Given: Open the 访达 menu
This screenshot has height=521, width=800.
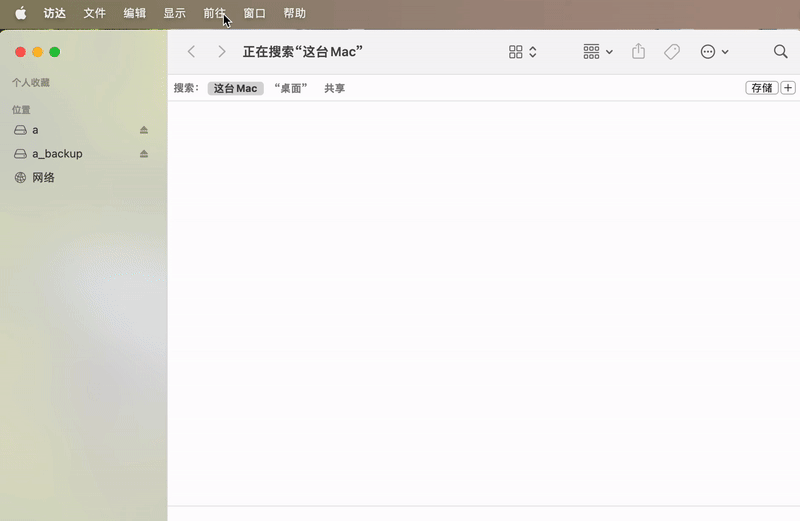Looking at the screenshot, I should click(x=55, y=13).
